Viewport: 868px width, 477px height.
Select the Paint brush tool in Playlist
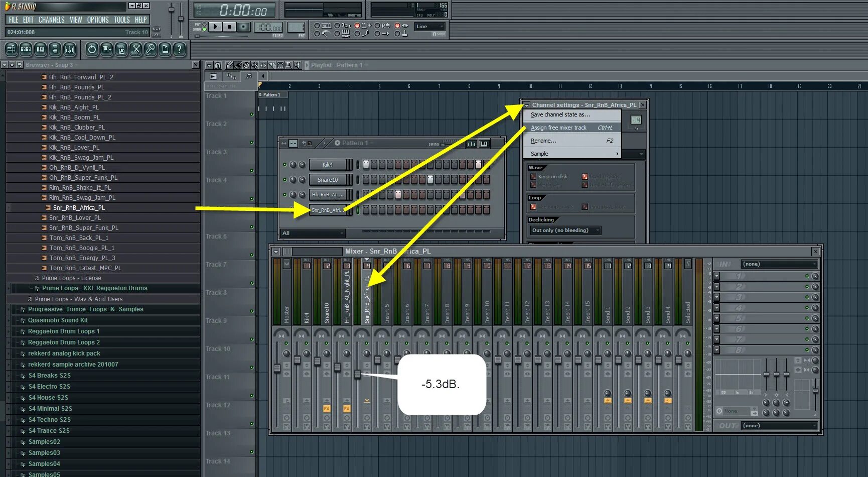[238, 65]
